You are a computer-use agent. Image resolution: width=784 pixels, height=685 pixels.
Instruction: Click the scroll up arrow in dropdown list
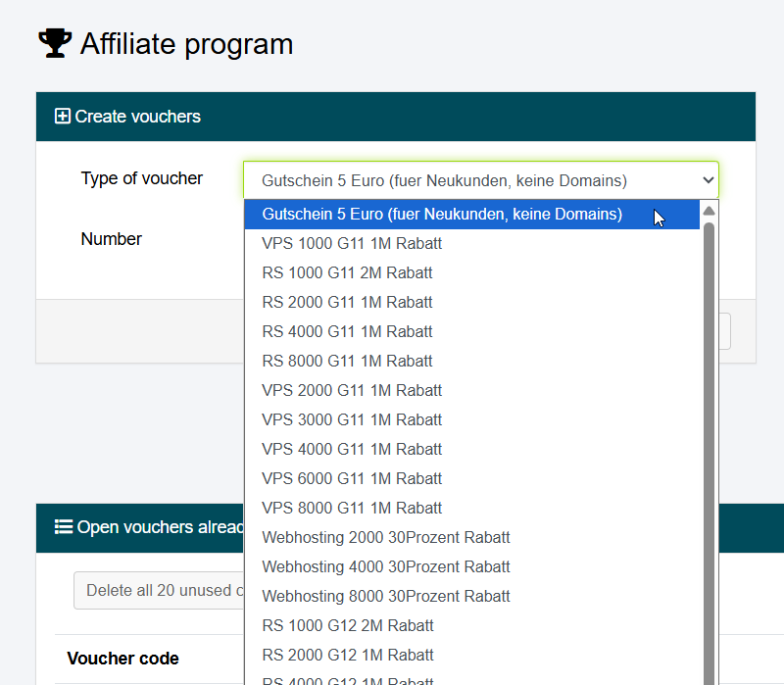tap(710, 211)
